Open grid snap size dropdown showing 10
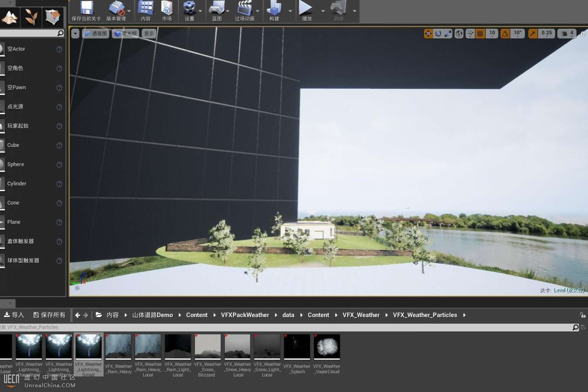This screenshot has width=588, height=392. point(492,34)
